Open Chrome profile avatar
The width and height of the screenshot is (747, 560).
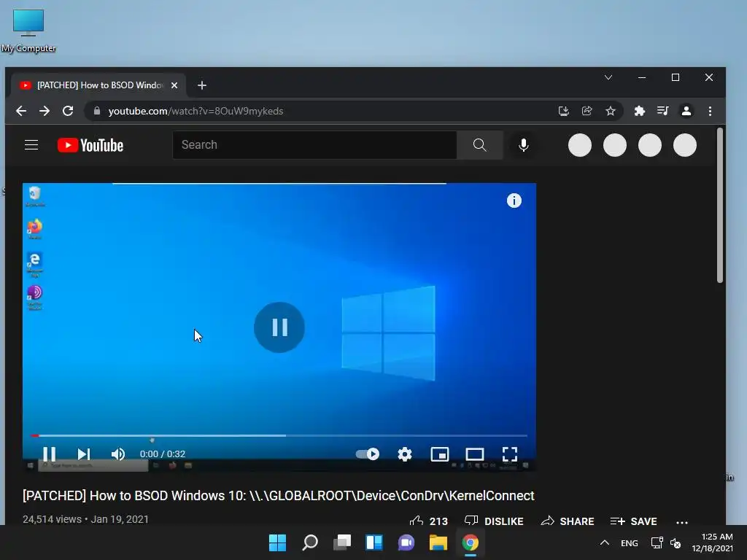[686, 111]
